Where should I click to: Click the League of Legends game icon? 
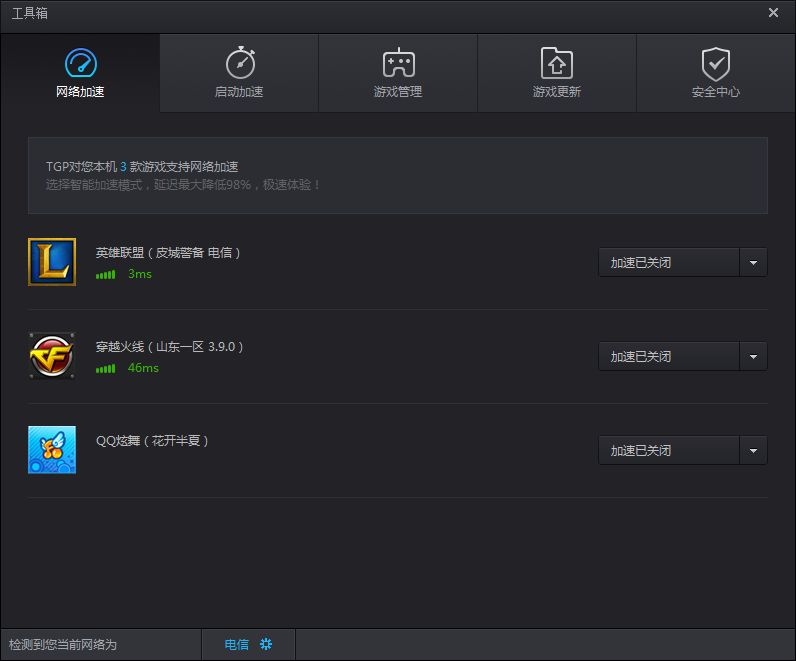[52, 262]
